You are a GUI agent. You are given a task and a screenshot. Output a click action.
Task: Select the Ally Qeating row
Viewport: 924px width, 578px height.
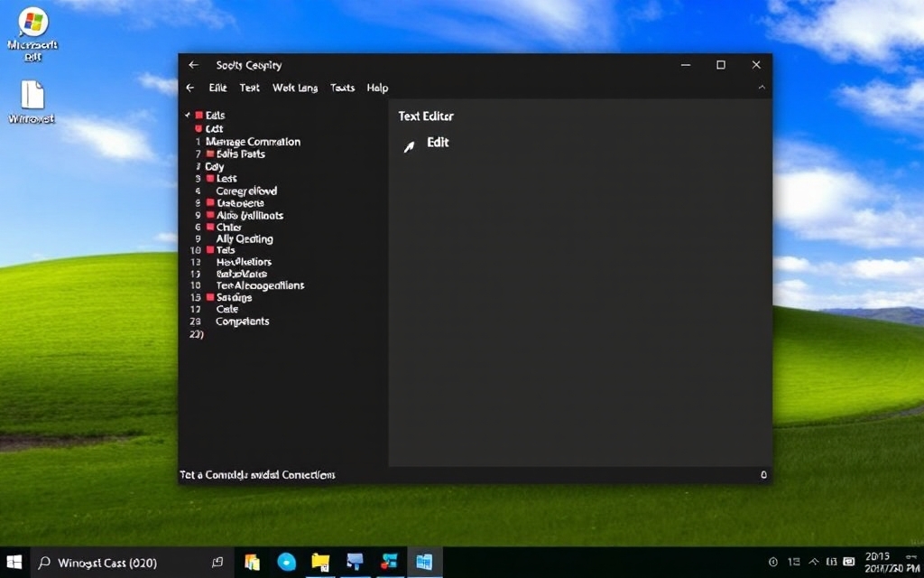(245, 238)
